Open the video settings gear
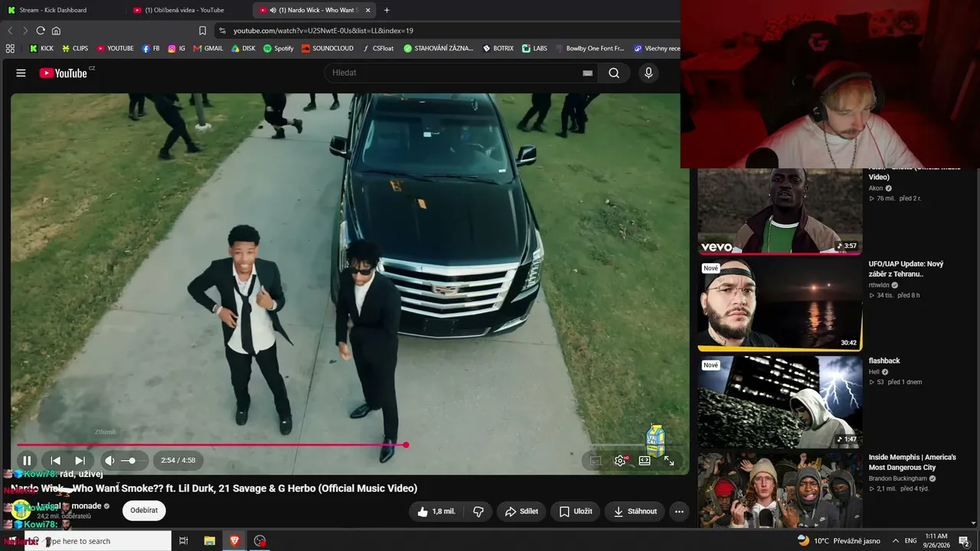Viewport: 980px width, 551px height. tap(620, 461)
